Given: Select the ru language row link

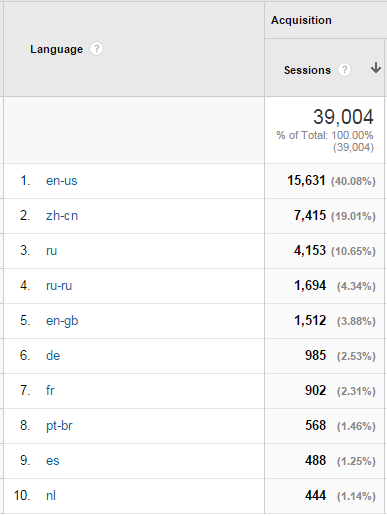Looking at the screenshot, I should pyautogui.click(x=51, y=251).
